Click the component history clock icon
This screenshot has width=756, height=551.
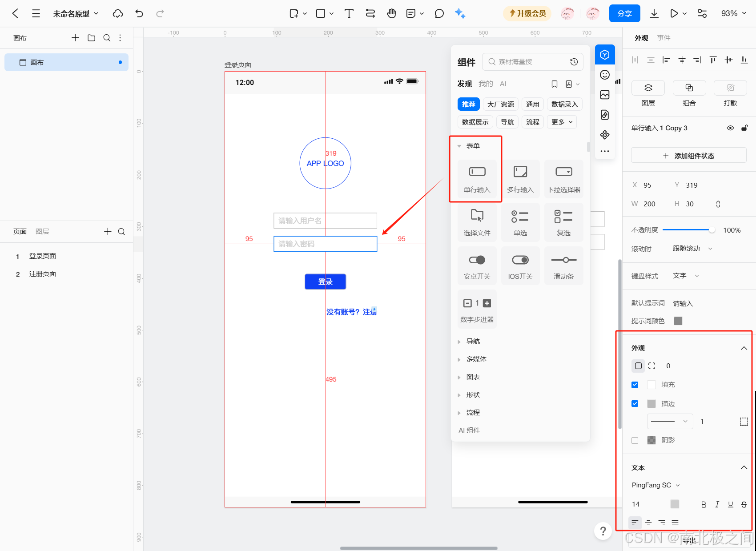pos(574,62)
